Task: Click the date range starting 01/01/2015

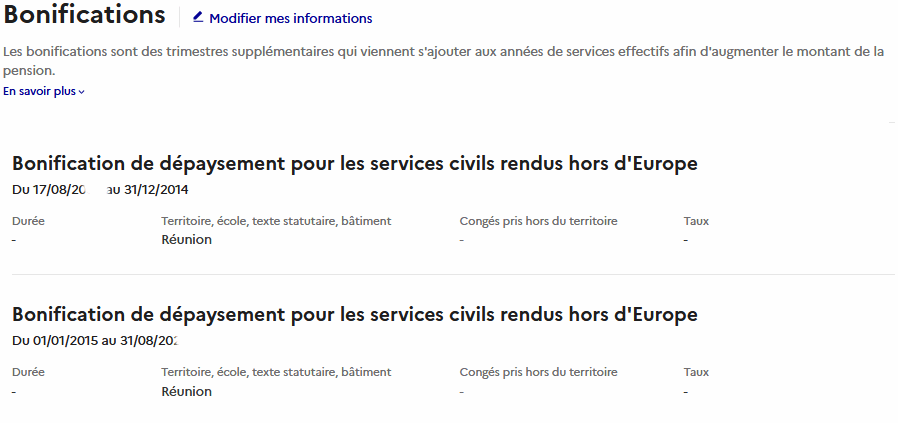Action: pos(95,340)
